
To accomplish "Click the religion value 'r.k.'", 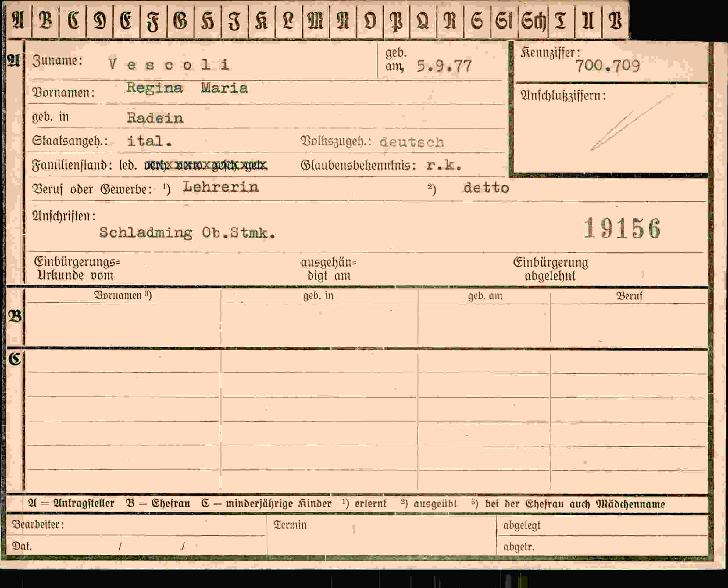I will (444, 165).
